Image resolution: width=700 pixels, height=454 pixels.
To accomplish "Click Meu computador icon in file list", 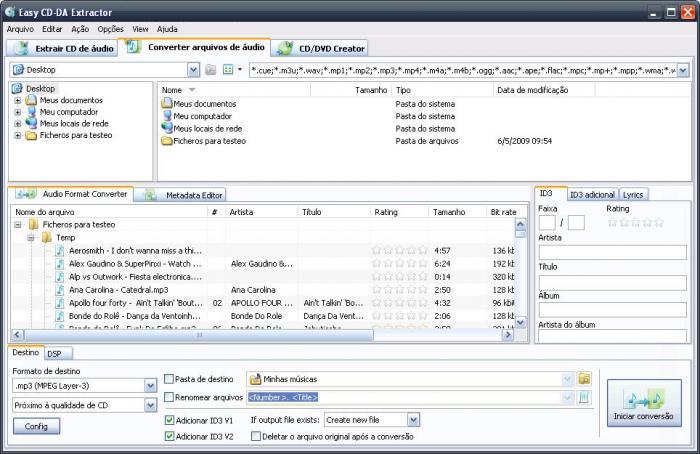I will pyautogui.click(x=167, y=116).
